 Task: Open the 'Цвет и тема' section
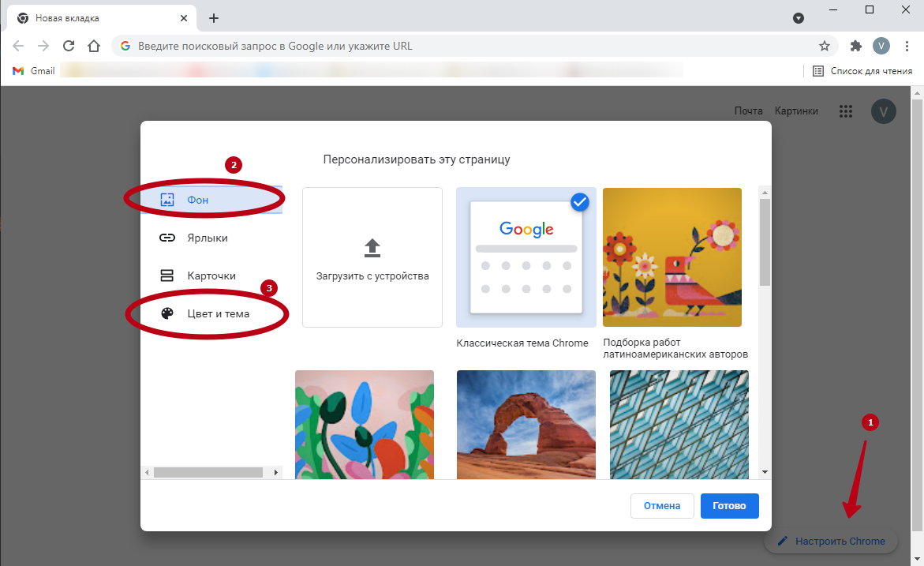click(x=218, y=313)
